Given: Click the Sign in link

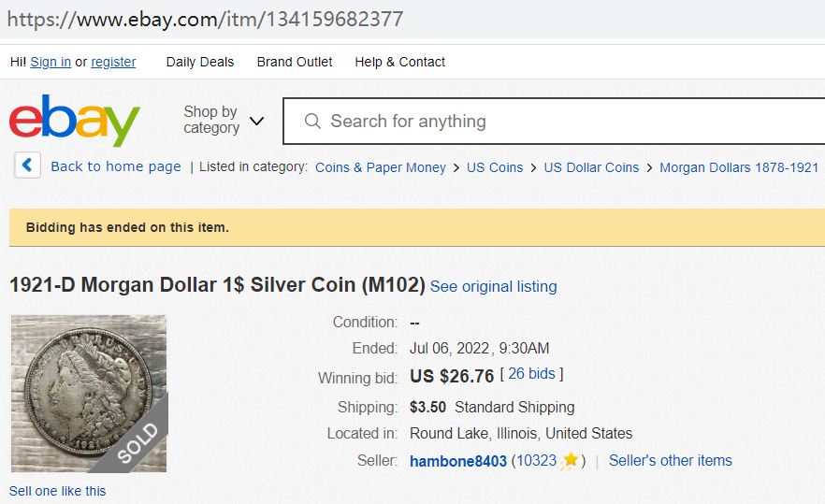Looking at the screenshot, I should pyautogui.click(x=51, y=62).
